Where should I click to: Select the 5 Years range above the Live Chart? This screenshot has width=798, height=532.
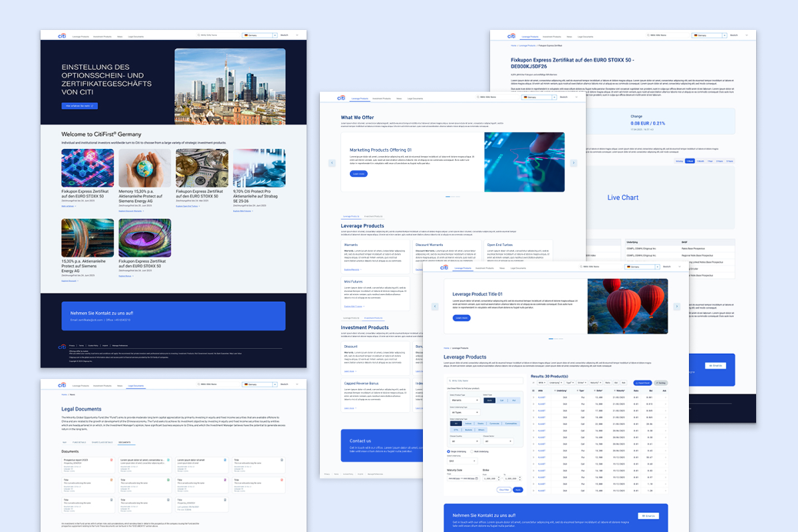[730, 161]
